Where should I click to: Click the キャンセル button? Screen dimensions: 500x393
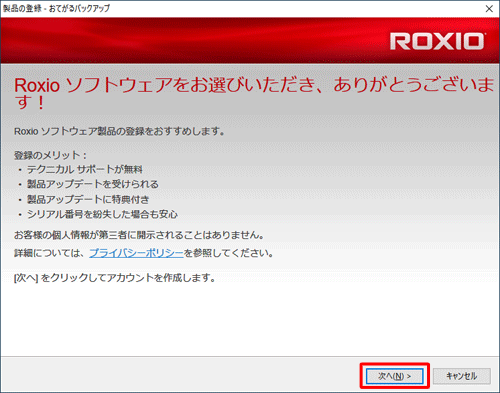tap(462, 376)
